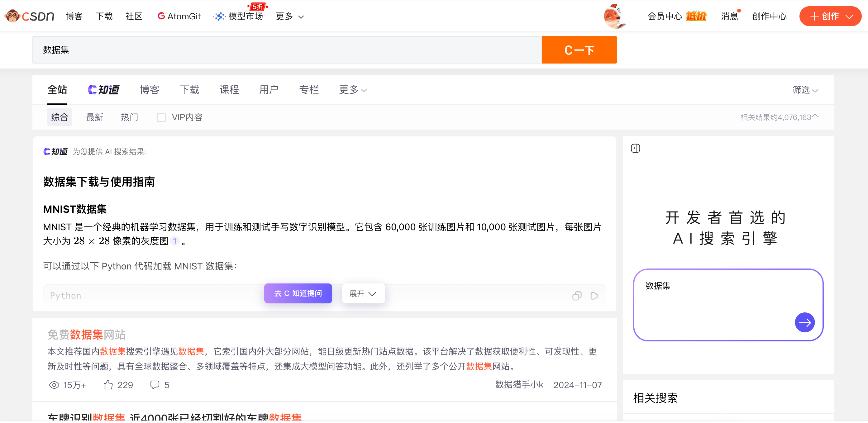
Task: Switch to the 专栏 search tab
Action: [309, 90]
